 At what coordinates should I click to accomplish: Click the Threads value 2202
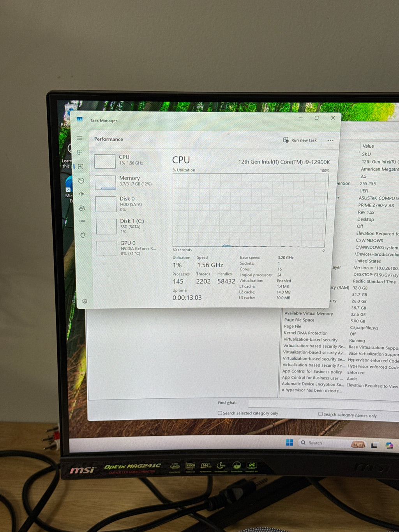pyautogui.click(x=203, y=281)
